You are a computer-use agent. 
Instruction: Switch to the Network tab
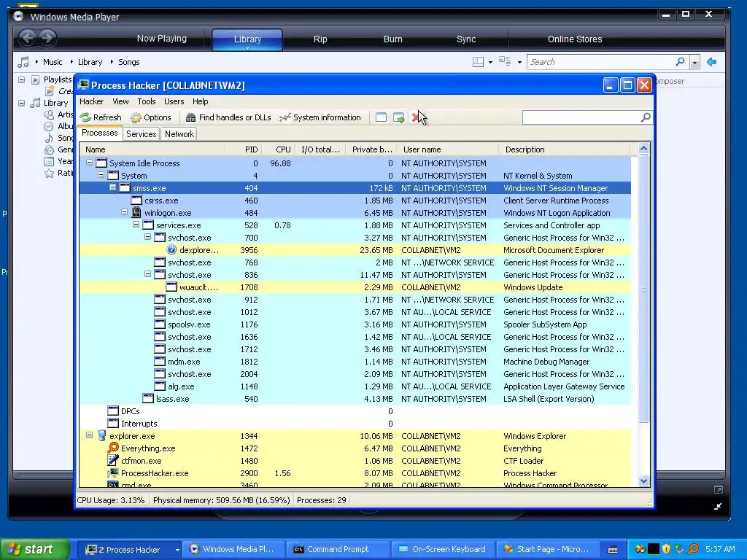coord(179,134)
